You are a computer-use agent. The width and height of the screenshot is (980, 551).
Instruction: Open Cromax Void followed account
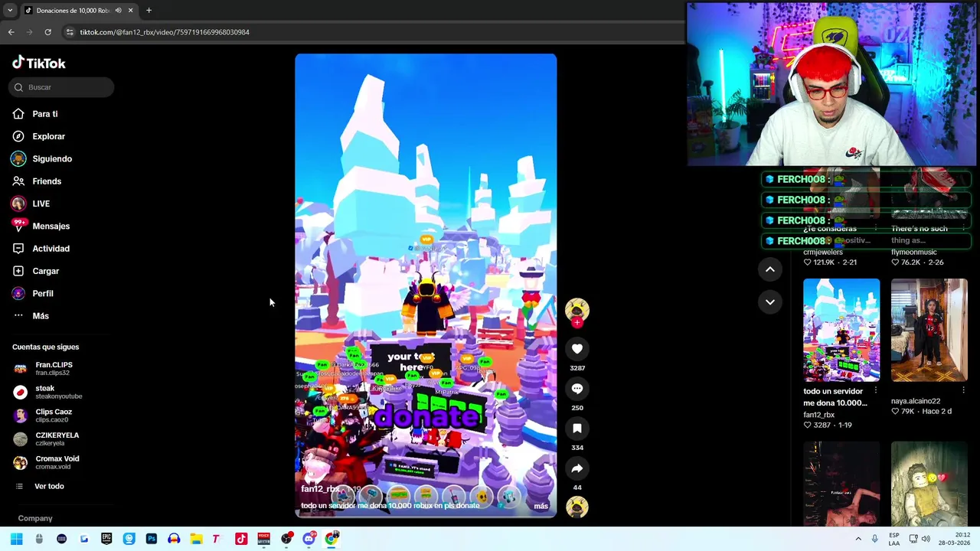(x=57, y=462)
